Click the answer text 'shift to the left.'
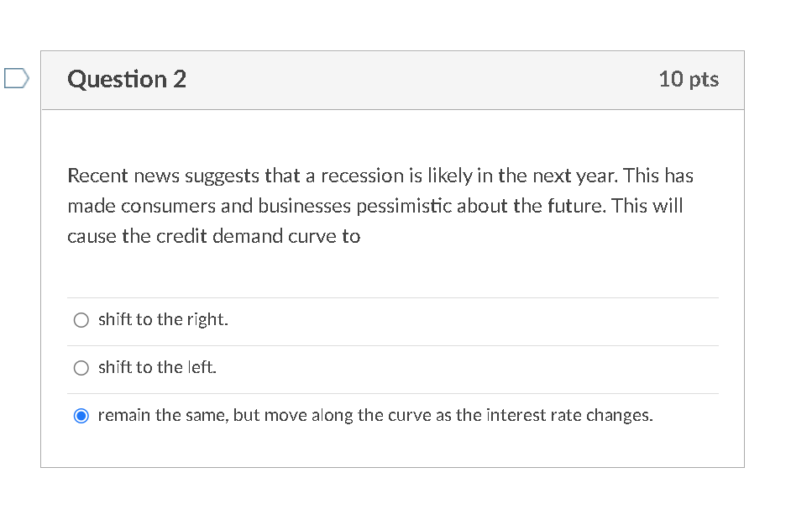This screenshot has width=812, height=515. 157,367
